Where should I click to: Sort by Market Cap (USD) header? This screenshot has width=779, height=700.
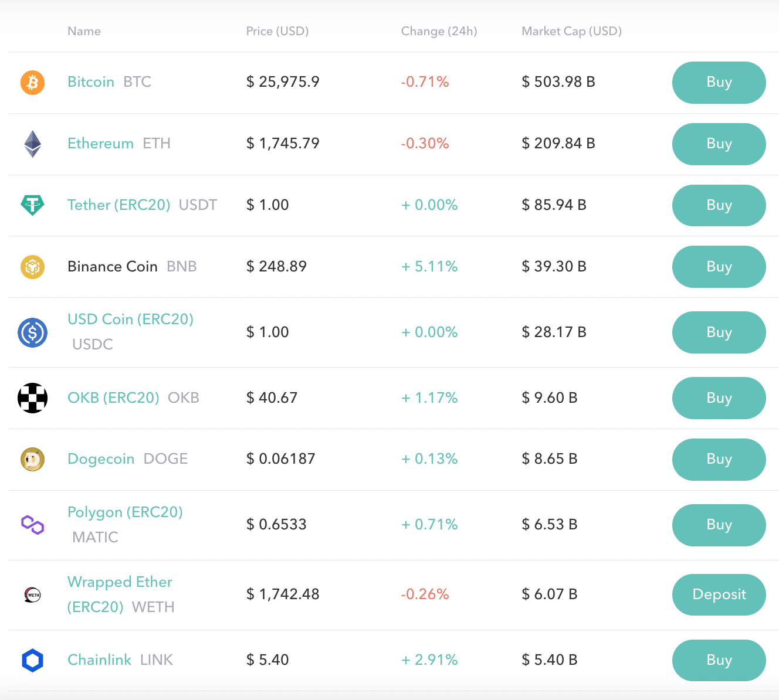tap(571, 31)
